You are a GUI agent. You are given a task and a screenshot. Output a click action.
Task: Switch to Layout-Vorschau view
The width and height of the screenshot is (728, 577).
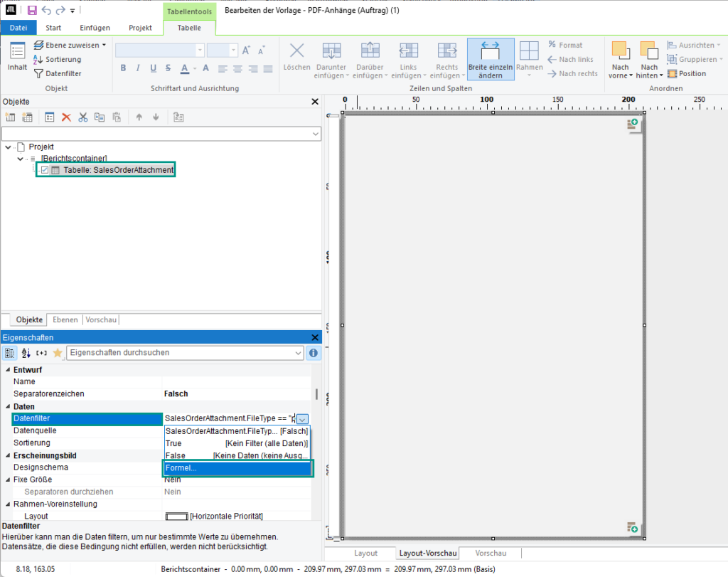427,553
